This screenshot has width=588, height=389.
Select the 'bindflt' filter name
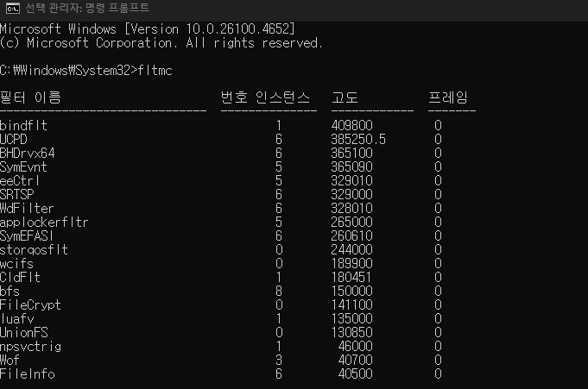23,125
